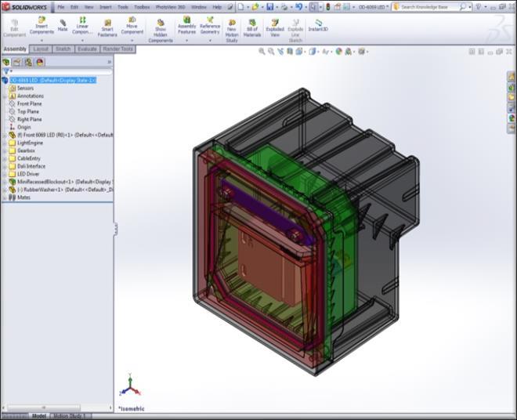Click the Exploded View tool
This screenshot has width=517, height=420.
(x=275, y=28)
